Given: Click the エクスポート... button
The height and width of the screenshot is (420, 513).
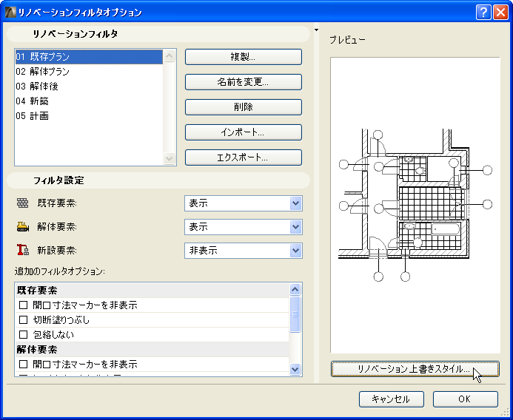Looking at the screenshot, I should 244,157.
